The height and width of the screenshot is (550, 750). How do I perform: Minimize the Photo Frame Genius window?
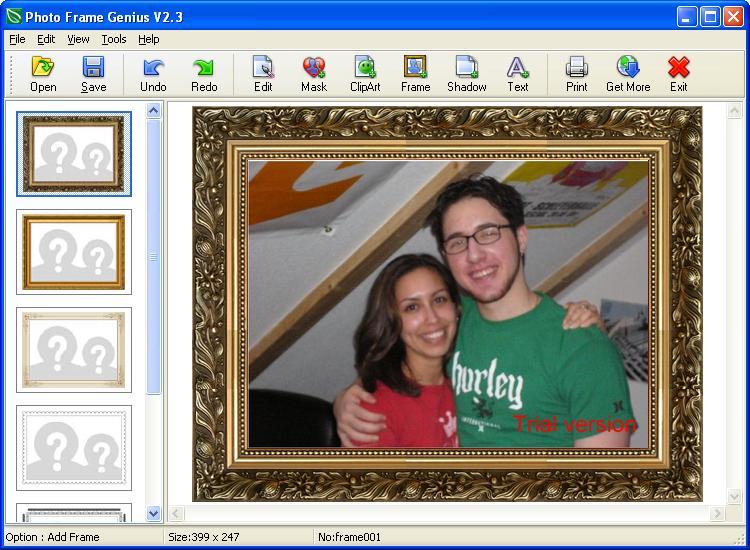686,17
